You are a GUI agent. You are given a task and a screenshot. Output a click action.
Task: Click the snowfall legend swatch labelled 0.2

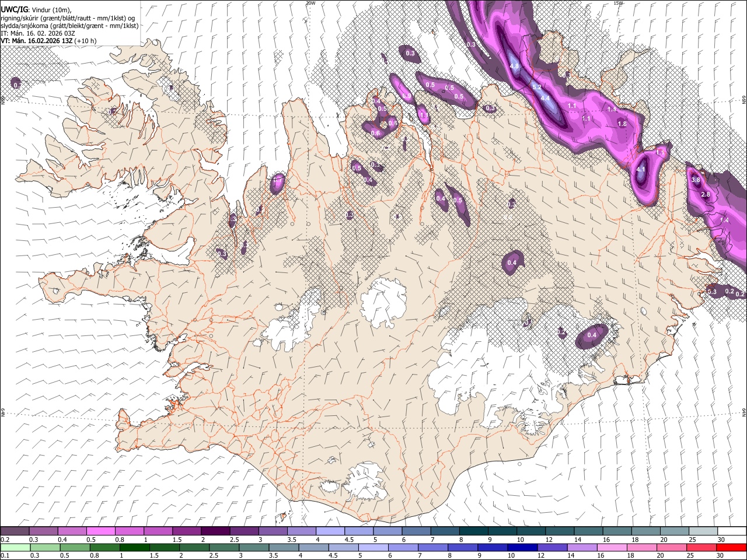[15, 531]
